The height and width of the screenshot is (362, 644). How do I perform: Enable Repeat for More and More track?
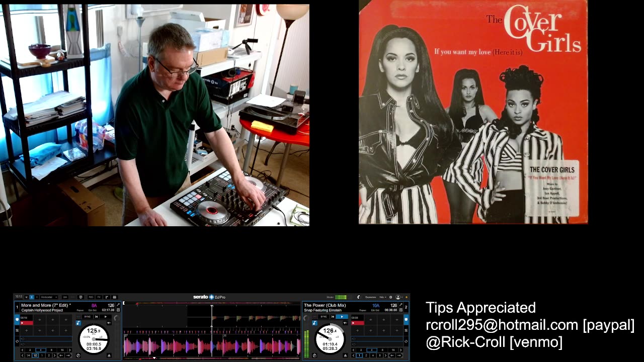tap(80, 310)
